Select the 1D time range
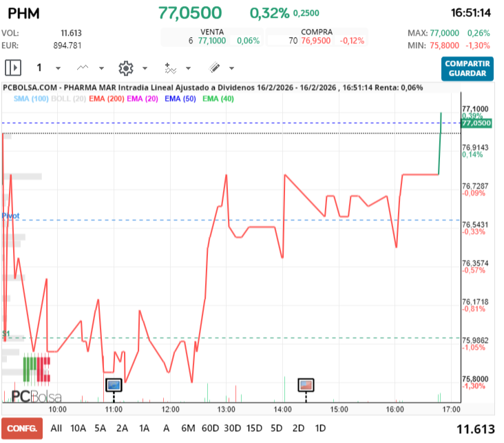The width and height of the screenshot is (504, 443). (320, 429)
